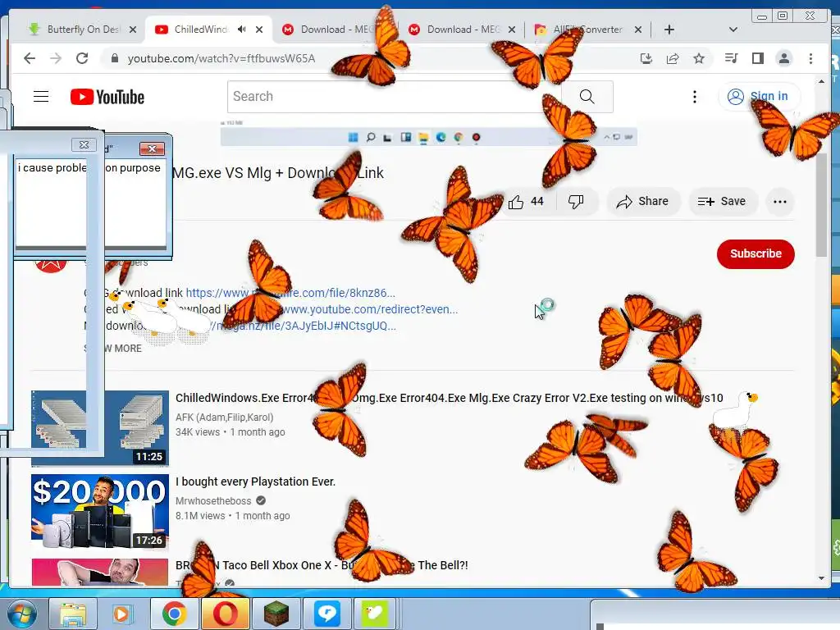Open 'I bought every Playstation Ever.' title
Screen dimensions: 840x630
pyautogui.click(x=256, y=482)
